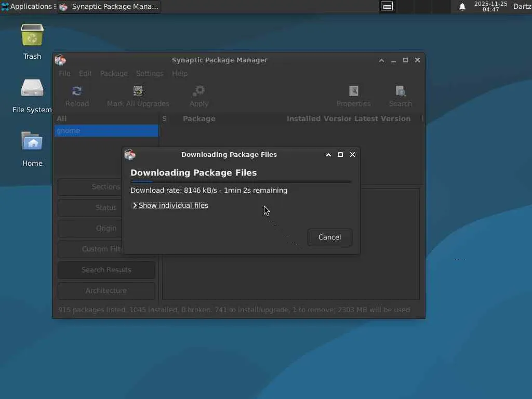Close the Downloading Package Files dialog

pyautogui.click(x=353, y=155)
